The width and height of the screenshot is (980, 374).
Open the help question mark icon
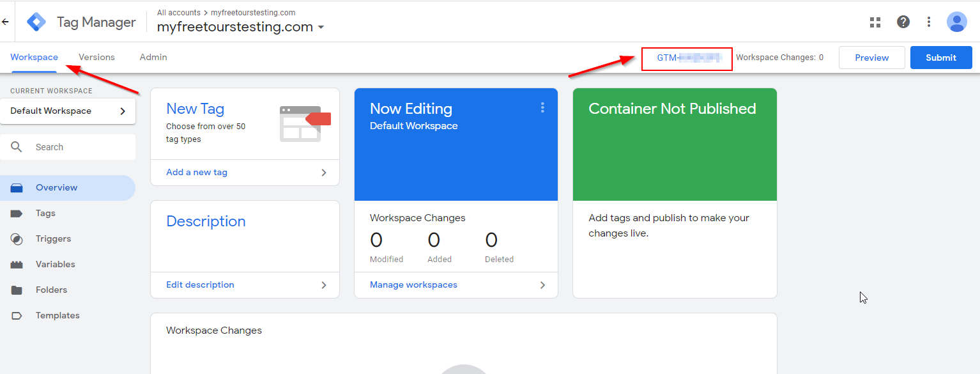[903, 22]
